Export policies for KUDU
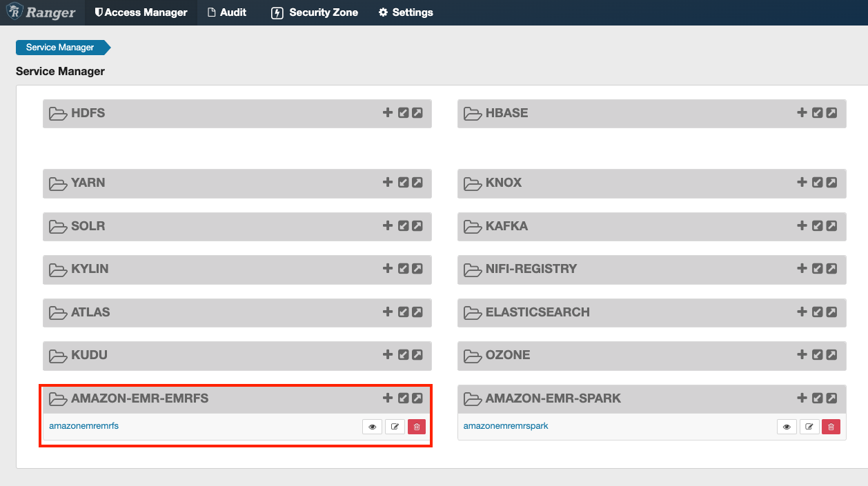The width and height of the screenshot is (868, 486). tap(417, 354)
